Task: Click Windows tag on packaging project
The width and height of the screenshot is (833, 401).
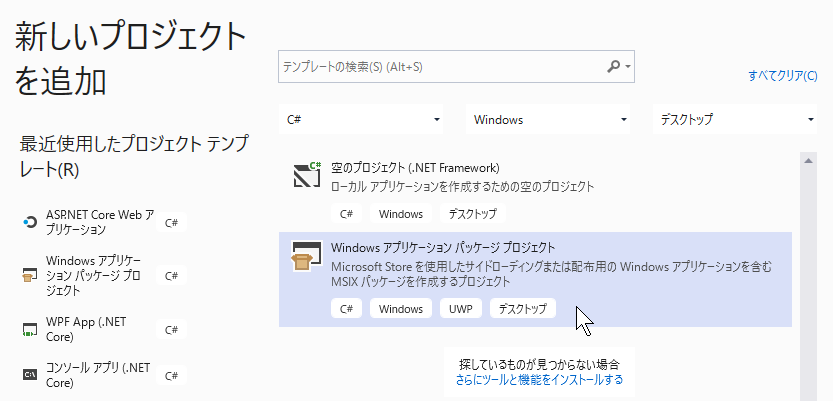Action: coord(401,309)
